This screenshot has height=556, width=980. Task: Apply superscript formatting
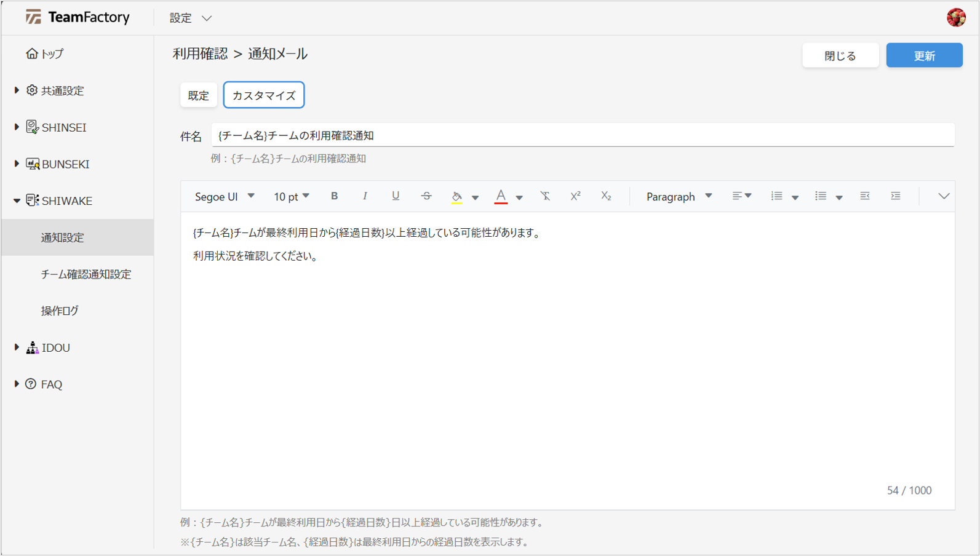575,196
